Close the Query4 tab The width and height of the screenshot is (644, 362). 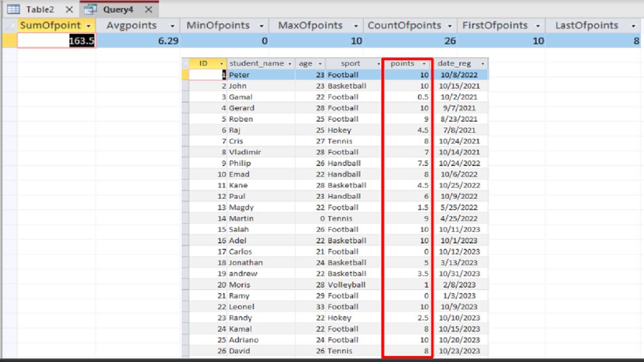click(148, 10)
